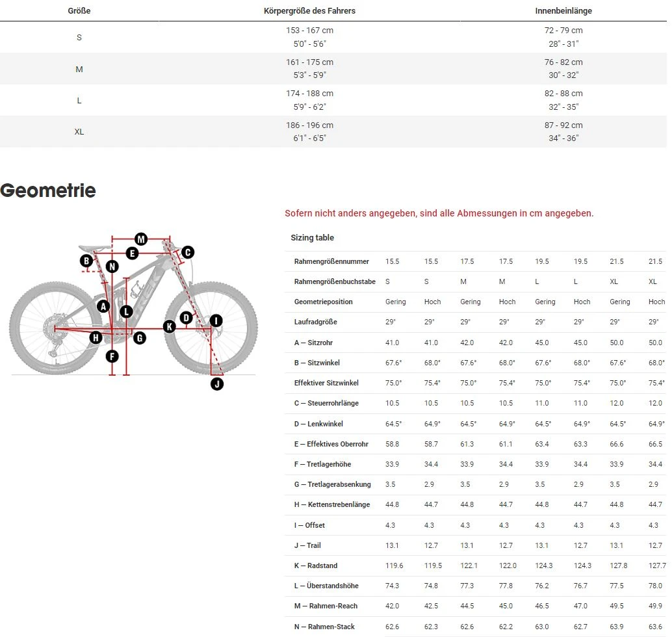Select the A seat tube marker

click(x=103, y=306)
